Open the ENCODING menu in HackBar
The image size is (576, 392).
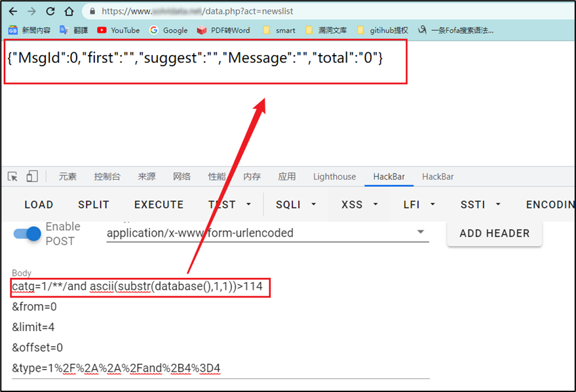tap(550, 205)
